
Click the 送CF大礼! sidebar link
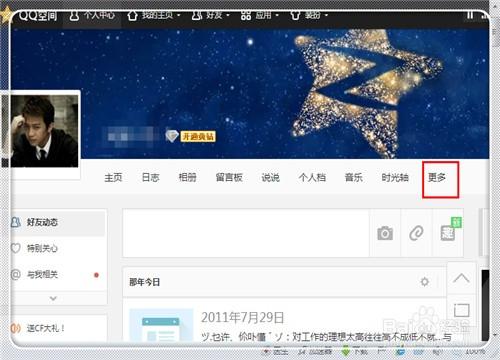(46, 328)
